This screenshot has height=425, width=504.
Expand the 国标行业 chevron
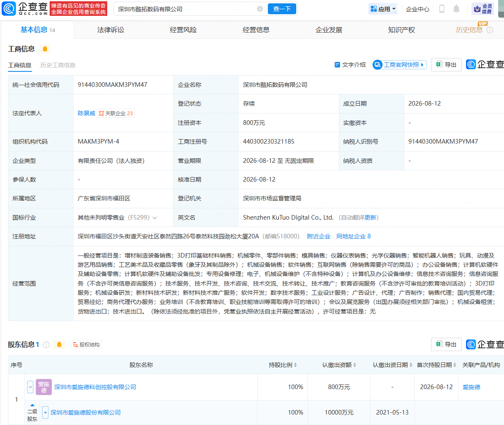coord(155,218)
